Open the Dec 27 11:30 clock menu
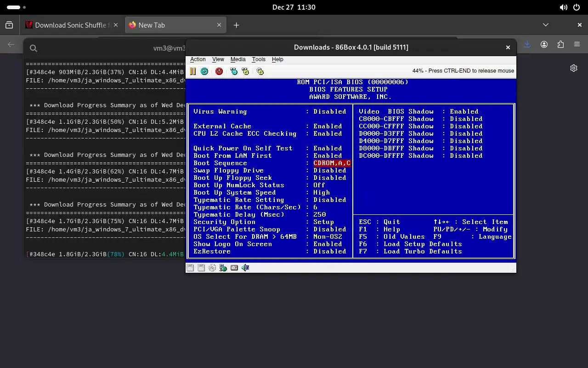Viewport: 588px width, 368px height. [294, 7]
